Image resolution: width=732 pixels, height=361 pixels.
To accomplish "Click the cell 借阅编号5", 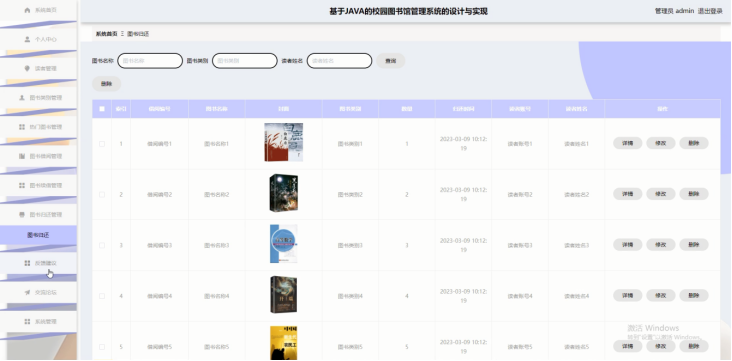I will [160, 347].
